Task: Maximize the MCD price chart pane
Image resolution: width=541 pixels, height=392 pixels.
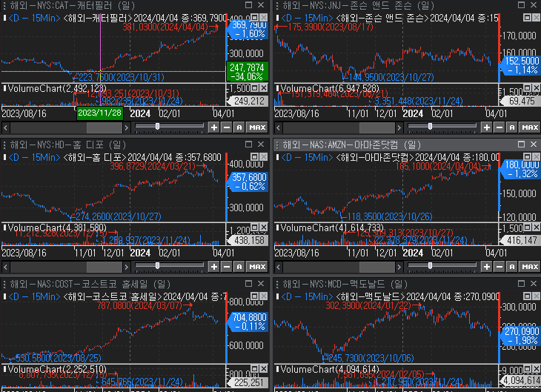Action: tap(527, 296)
